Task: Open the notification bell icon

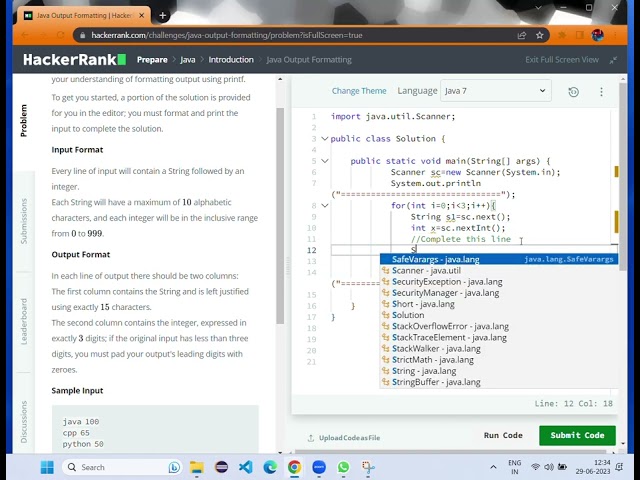Action: tap(619, 467)
